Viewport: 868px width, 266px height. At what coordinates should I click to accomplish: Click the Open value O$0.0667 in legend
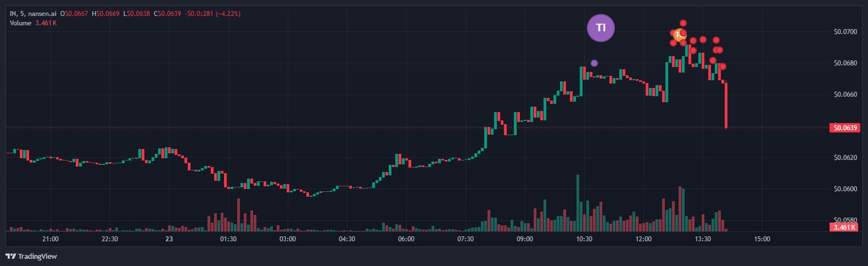pos(75,13)
